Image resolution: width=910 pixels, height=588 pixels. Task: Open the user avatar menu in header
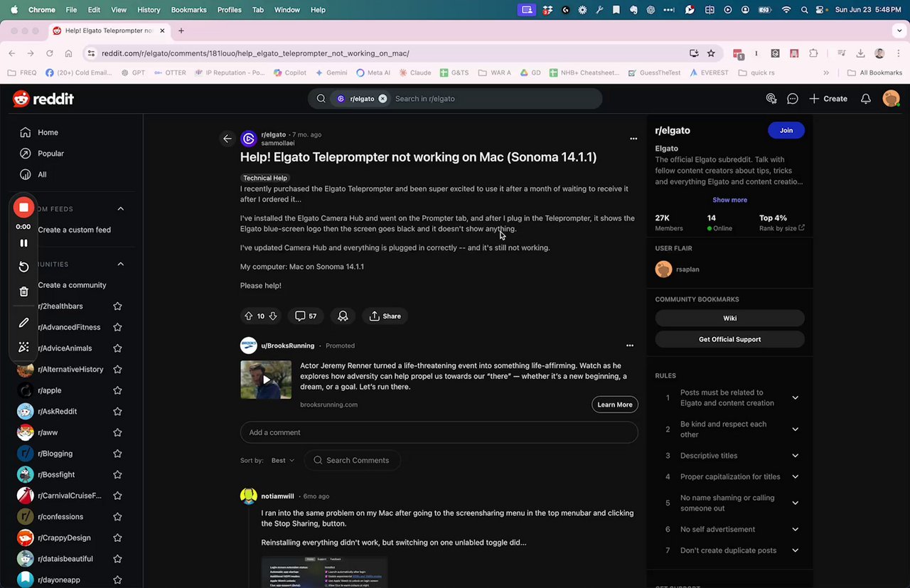coord(891,99)
